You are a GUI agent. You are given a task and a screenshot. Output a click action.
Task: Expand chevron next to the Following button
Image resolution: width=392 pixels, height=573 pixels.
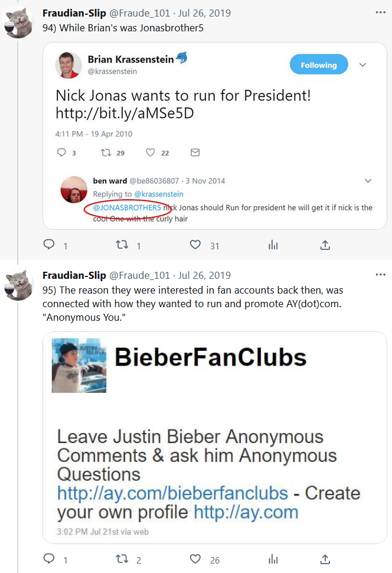(x=363, y=65)
